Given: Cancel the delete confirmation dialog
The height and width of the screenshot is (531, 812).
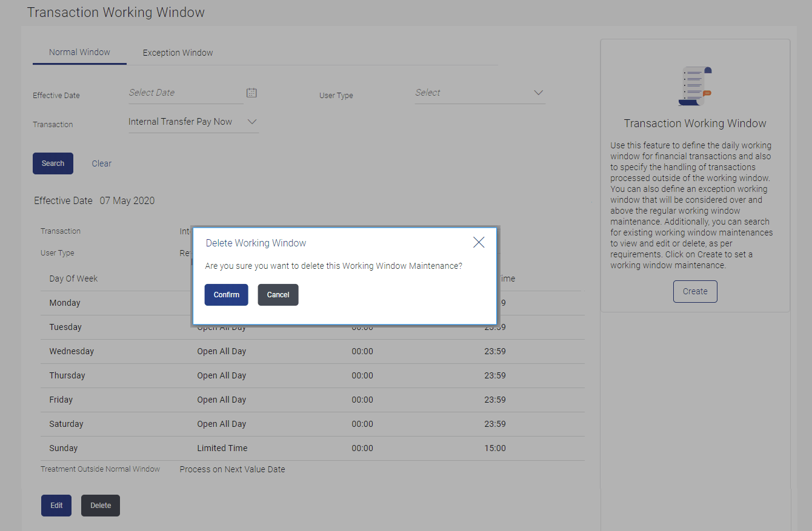Looking at the screenshot, I should pos(278,295).
